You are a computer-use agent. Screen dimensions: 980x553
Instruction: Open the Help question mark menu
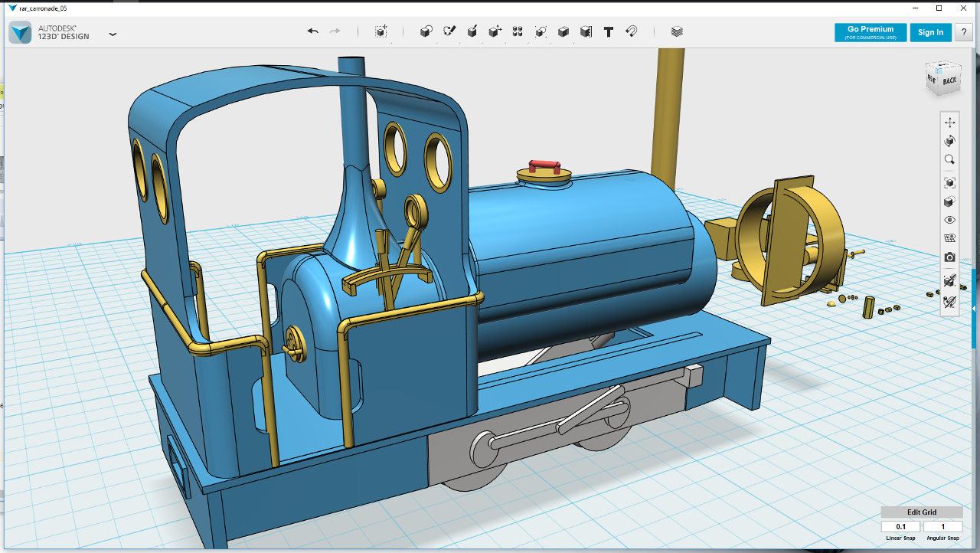click(x=963, y=32)
